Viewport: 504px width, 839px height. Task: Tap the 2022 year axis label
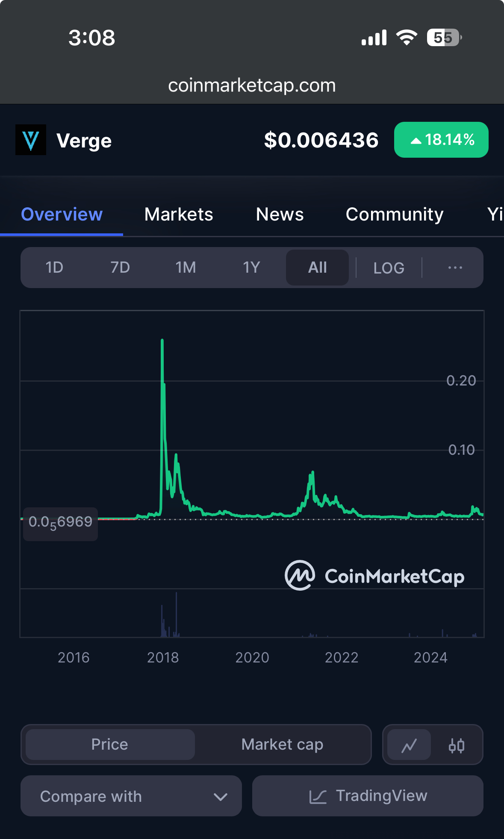(x=342, y=657)
